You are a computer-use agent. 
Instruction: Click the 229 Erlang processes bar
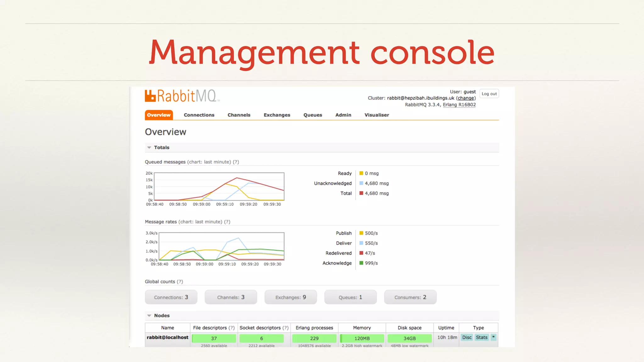pos(314,338)
